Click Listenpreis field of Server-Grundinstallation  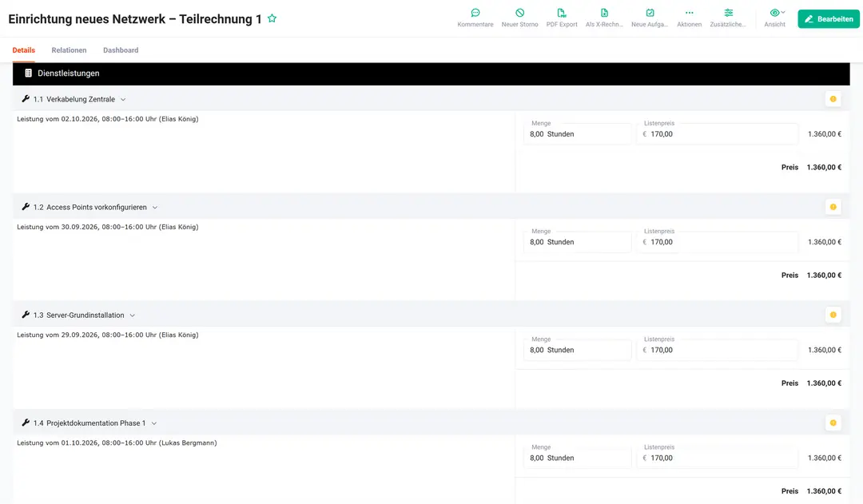pos(717,349)
